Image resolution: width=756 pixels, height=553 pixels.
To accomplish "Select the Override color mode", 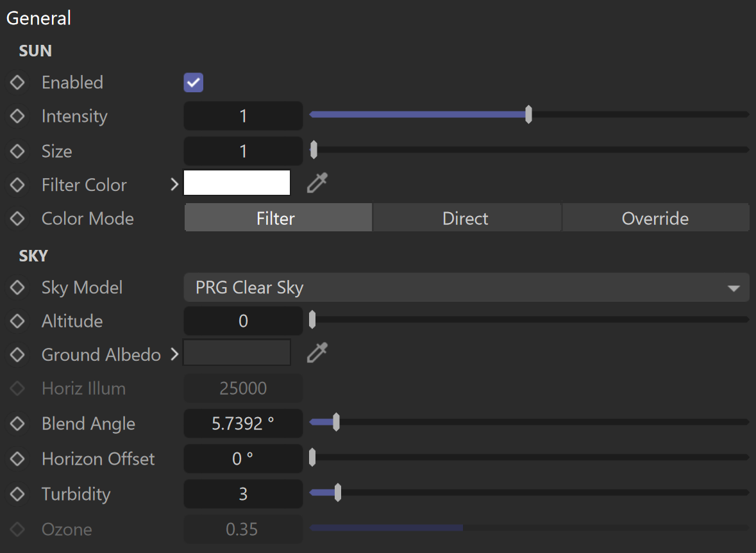I will pos(656,219).
